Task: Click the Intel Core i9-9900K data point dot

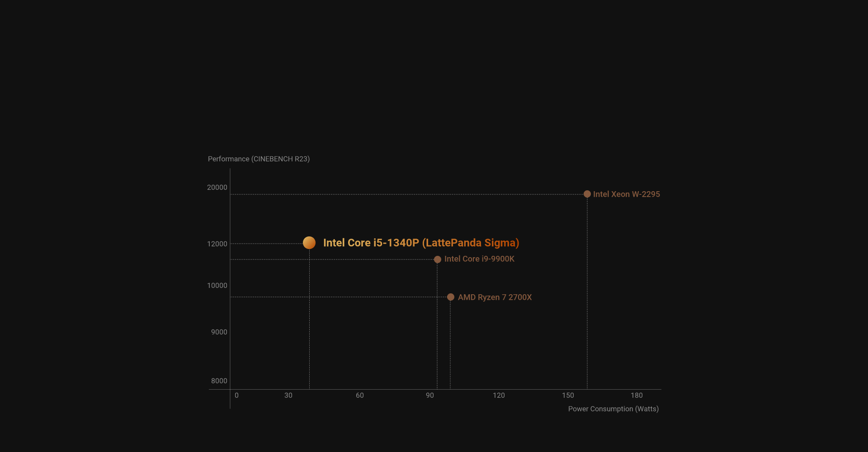Action: coord(437,259)
